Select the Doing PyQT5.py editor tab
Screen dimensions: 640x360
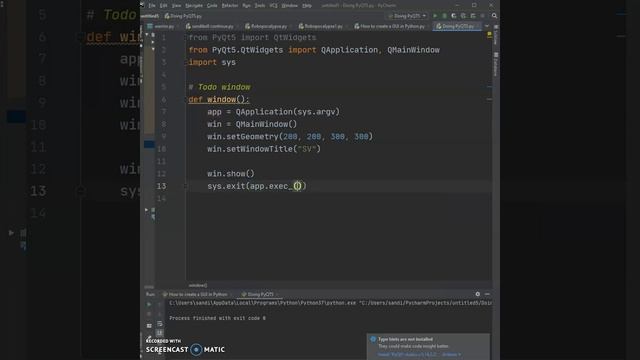click(457, 26)
